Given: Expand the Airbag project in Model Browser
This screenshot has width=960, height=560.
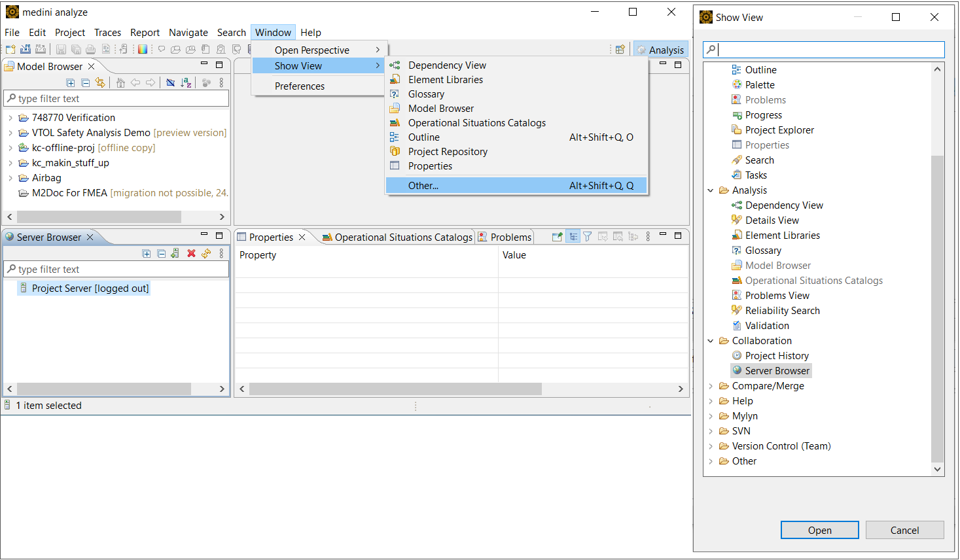Looking at the screenshot, I should 10,178.
